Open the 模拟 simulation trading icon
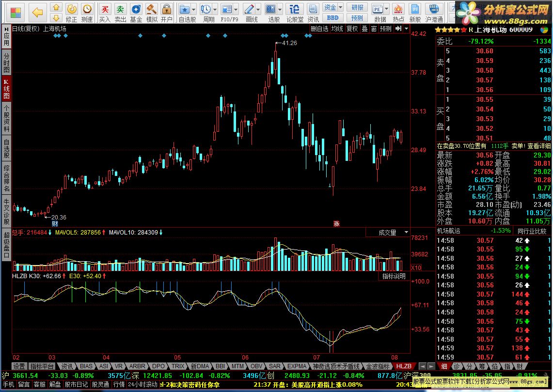Image resolution: width=553 pixels, height=392 pixels. coord(152,13)
